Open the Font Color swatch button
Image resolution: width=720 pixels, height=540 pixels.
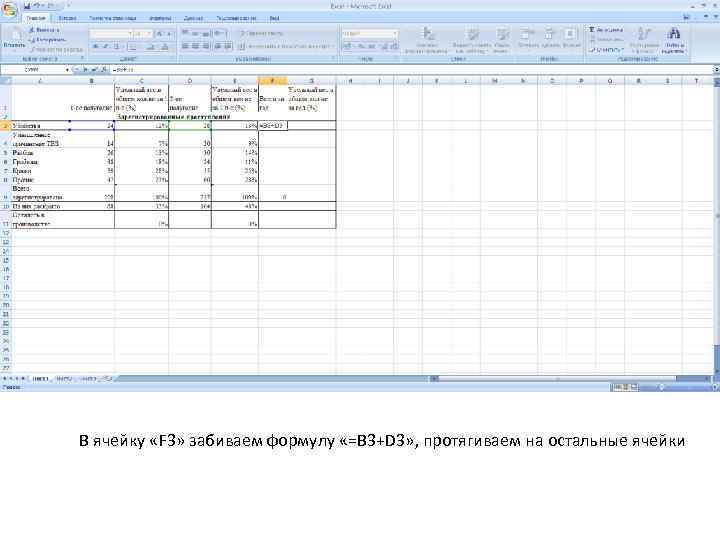(x=165, y=47)
